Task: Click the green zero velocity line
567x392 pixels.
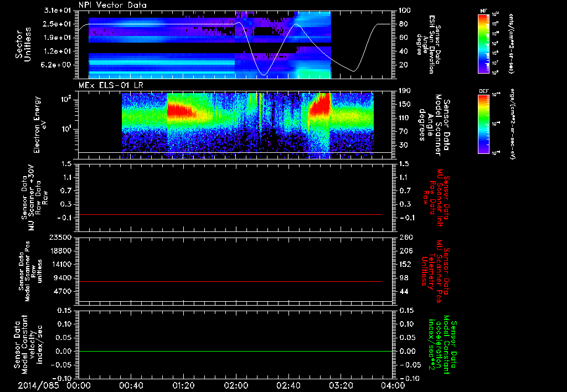Action: pos(235,351)
